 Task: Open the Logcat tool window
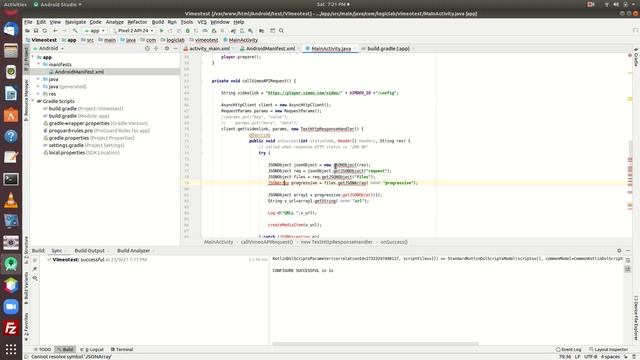(x=92, y=349)
